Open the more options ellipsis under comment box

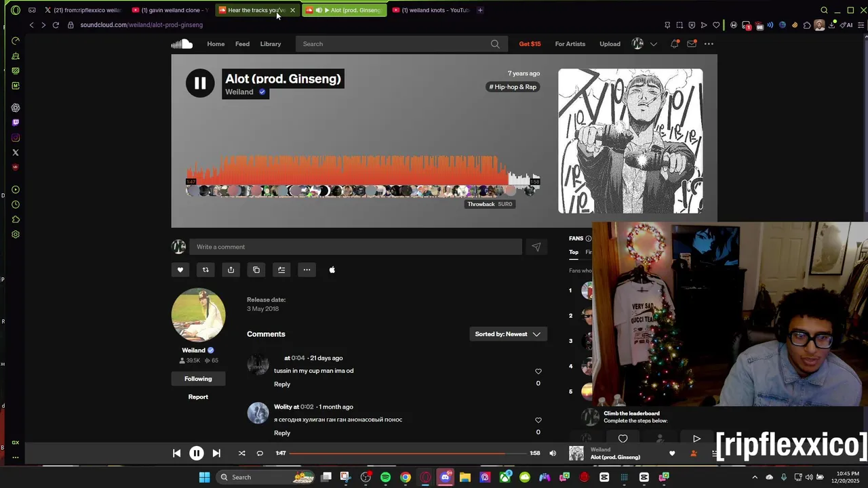[x=307, y=270]
